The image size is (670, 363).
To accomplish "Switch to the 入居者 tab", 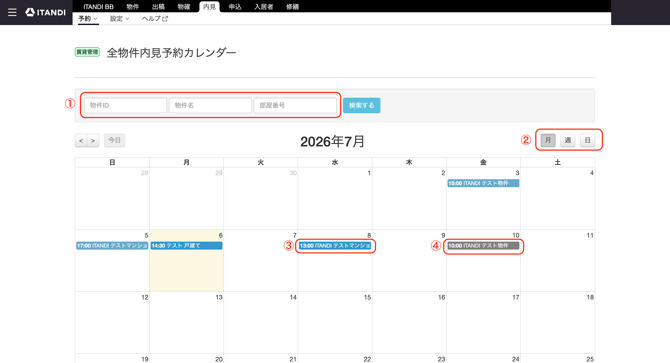I will (x=264, y=6).
